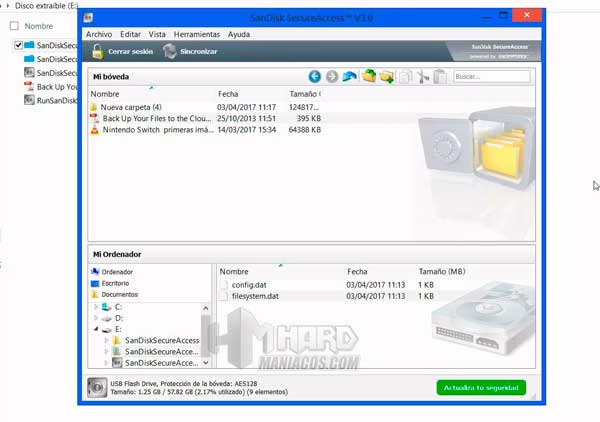600x422 pixels.
Task: Open the Editar menu
Action: (x=130, y=34)
